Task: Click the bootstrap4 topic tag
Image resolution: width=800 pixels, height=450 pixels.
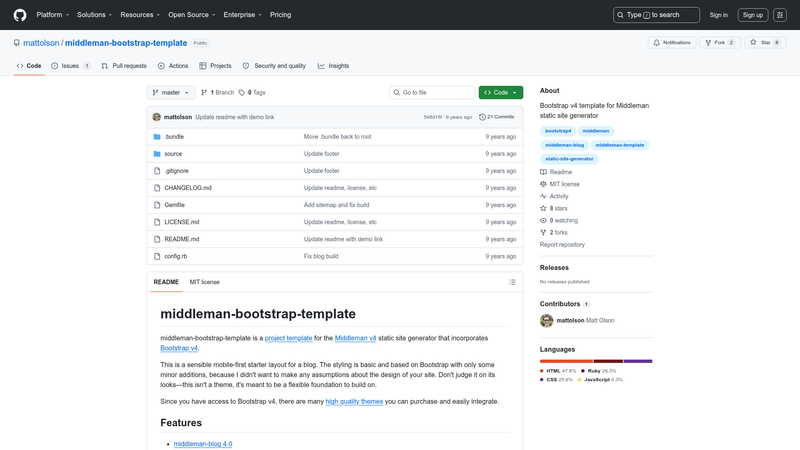Action: click(558, 131)
